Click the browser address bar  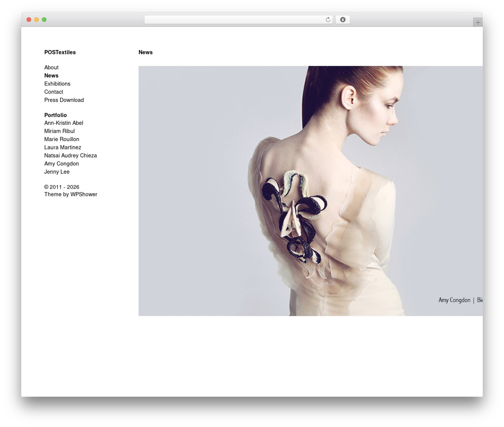[238, 20]
